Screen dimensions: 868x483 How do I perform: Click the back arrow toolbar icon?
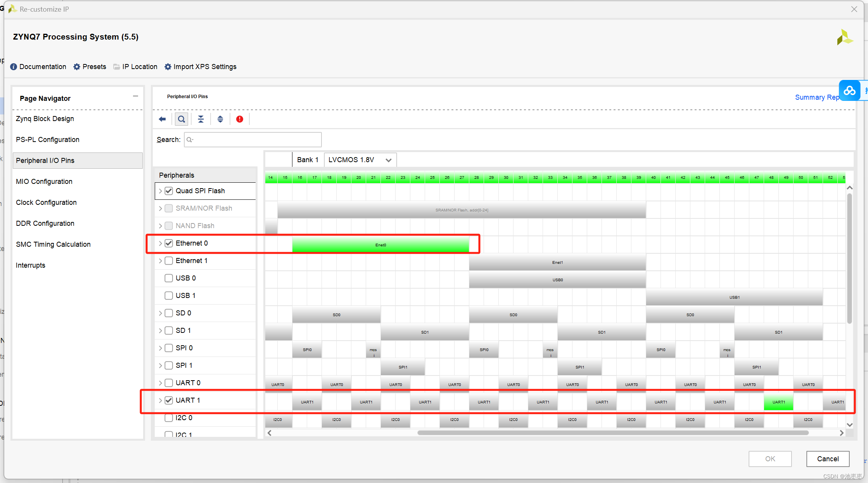point(162,119)
